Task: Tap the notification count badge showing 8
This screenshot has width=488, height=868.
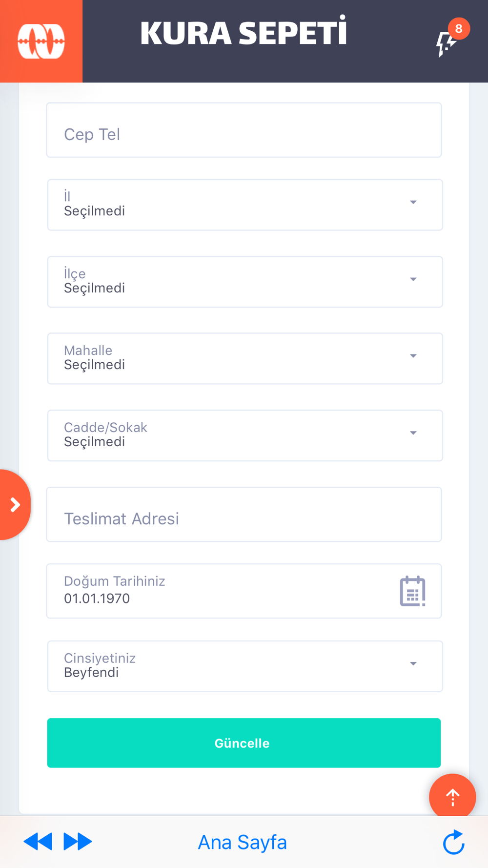Action: pyautogui.click(x=459, y=28)
